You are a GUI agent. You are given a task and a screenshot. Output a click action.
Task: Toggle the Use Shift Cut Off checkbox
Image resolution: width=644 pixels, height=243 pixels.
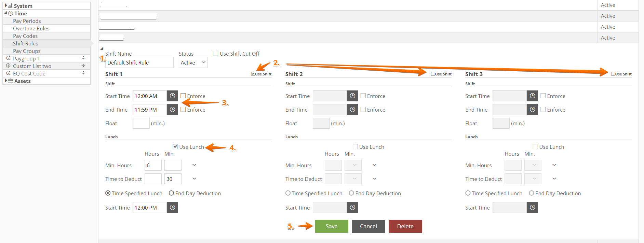(216, 54)
